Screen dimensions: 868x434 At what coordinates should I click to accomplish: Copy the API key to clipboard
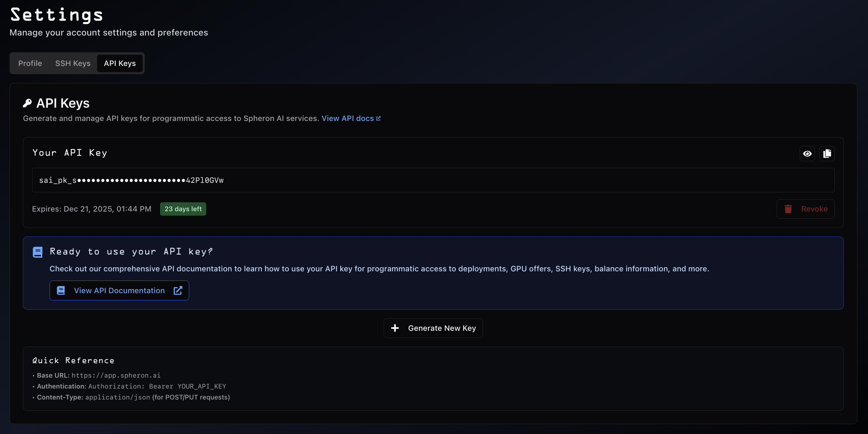point(827,154)
